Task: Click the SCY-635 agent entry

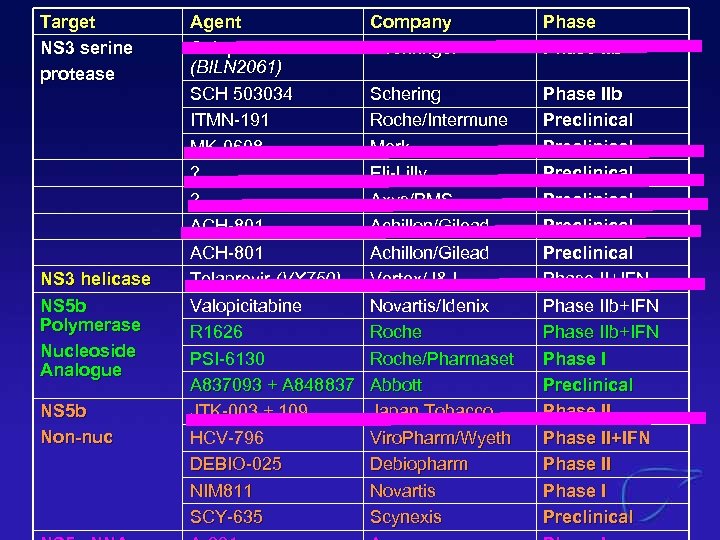Action: pos(225,517)
